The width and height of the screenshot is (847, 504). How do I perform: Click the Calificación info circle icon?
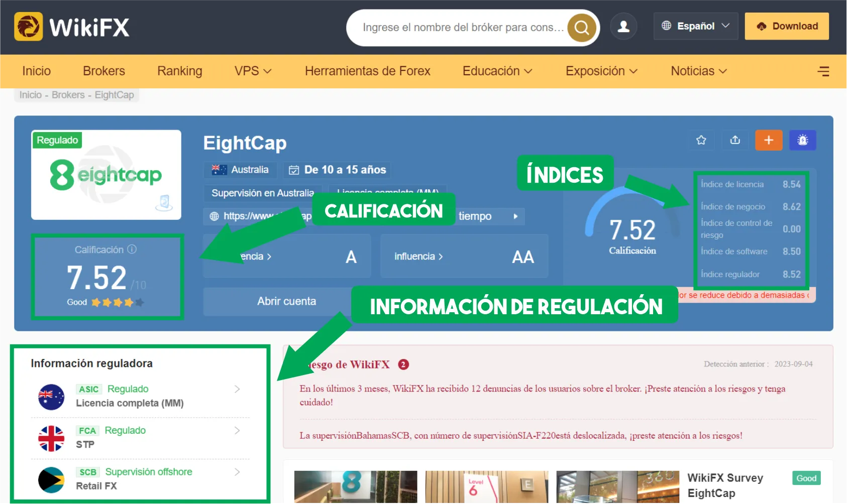[x=132, y=249]
